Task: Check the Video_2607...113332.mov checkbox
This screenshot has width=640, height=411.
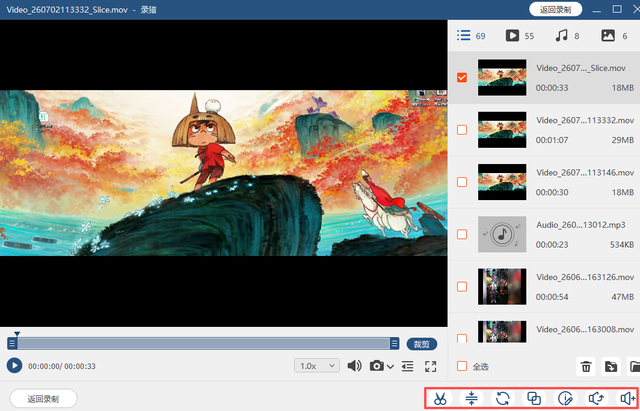Action: pos(462,130)
